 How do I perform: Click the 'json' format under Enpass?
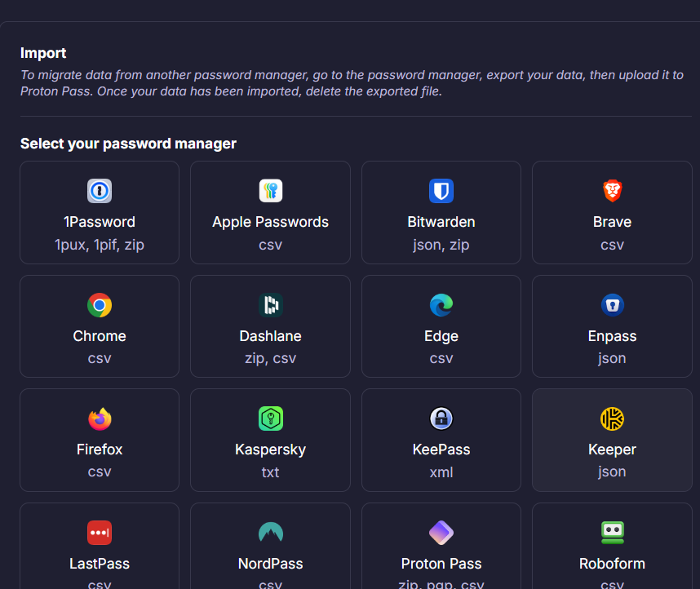[x=612, y=358]
